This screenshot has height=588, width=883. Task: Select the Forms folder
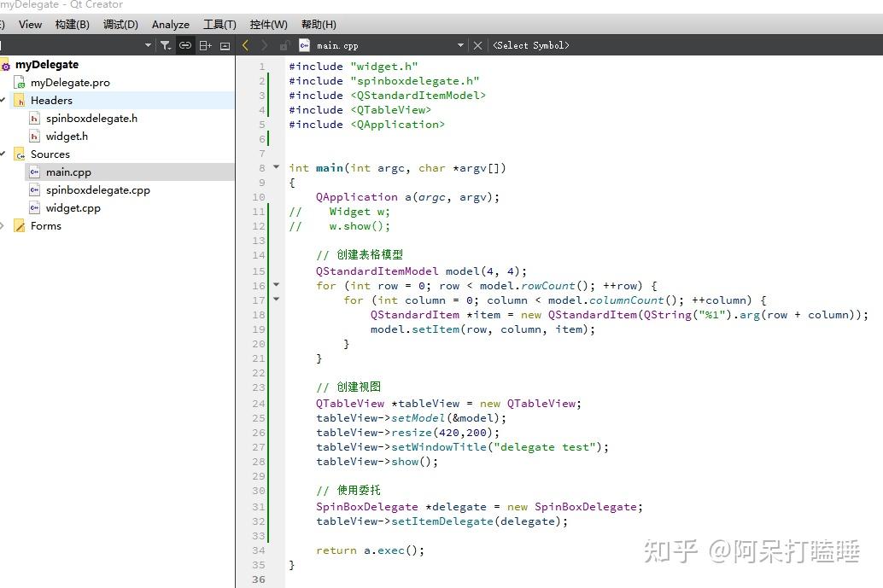pyautogui.click(x=45, y=226)
